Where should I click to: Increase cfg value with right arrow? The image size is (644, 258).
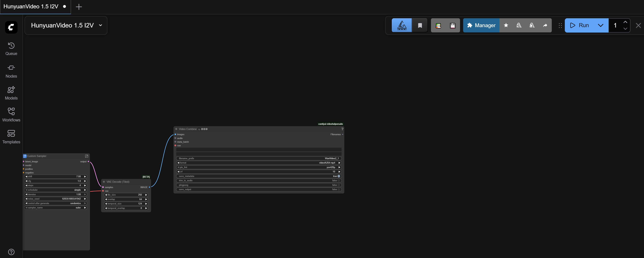85,181
